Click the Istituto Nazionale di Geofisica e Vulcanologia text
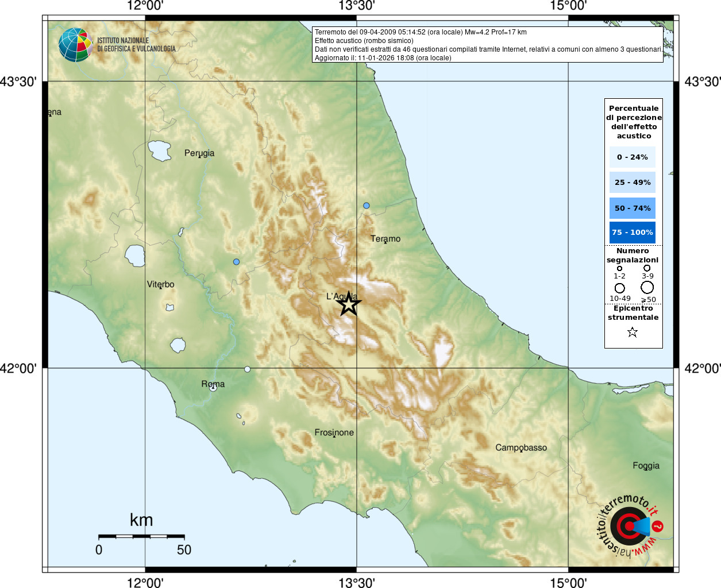 click(136, 45)
